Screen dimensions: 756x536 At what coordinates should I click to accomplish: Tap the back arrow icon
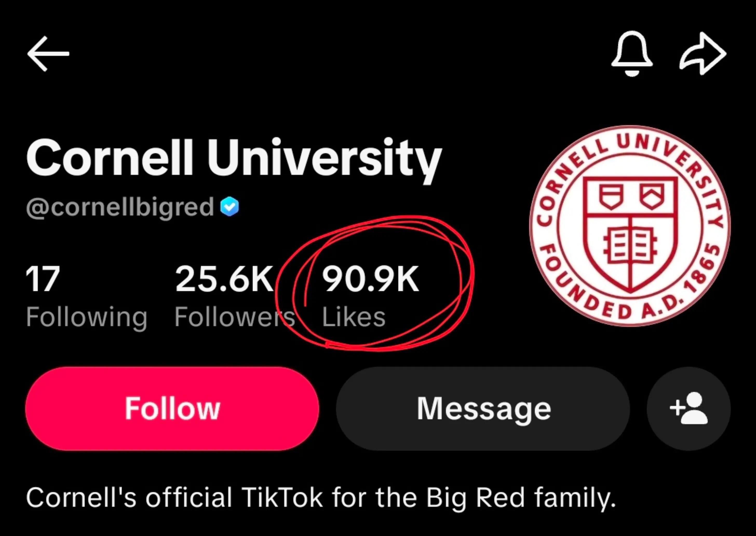[48, 54]
